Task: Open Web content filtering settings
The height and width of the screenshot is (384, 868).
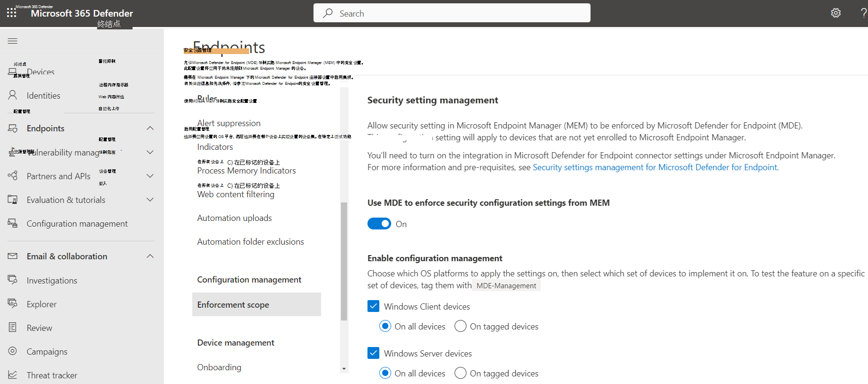Action: (236, 194)
